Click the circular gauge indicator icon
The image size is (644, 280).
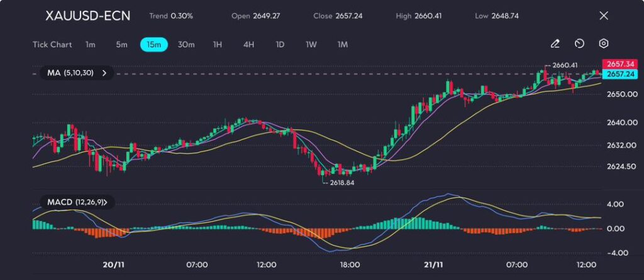[579, 44]
